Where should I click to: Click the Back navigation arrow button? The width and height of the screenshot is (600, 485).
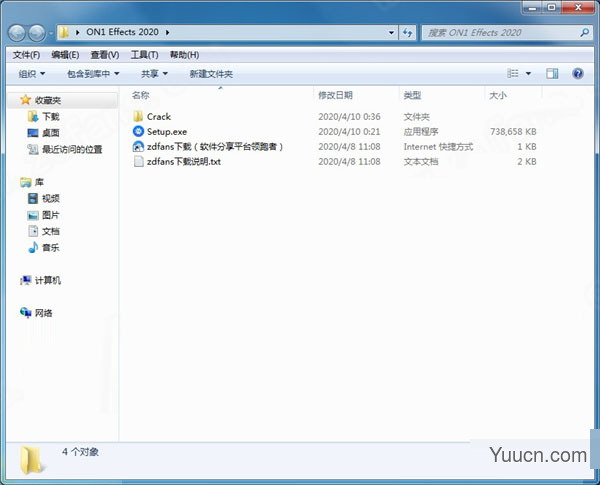(x=17, y=33)
